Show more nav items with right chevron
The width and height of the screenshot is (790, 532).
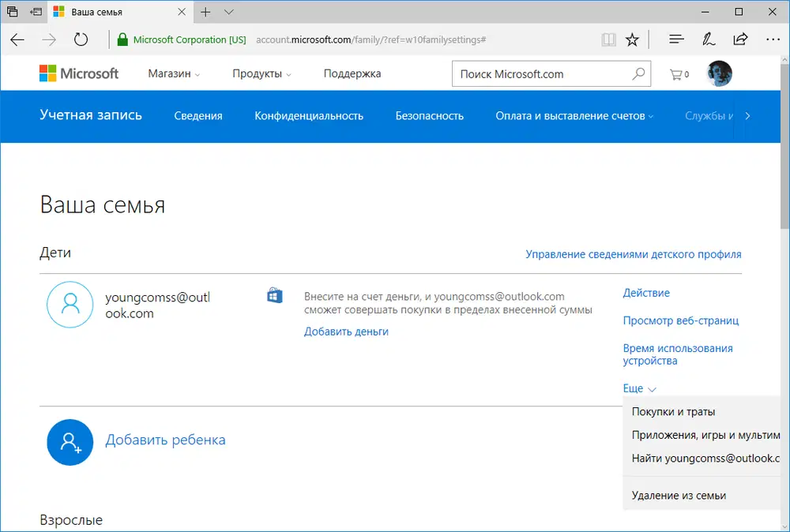tap(747, 116)
